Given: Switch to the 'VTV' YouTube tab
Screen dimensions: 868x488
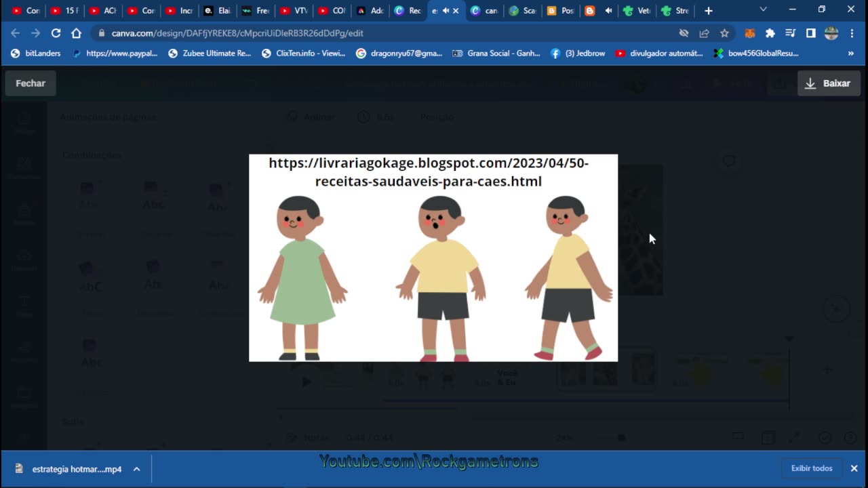Looking at the screenshot, I should click(x=294, y=11).
